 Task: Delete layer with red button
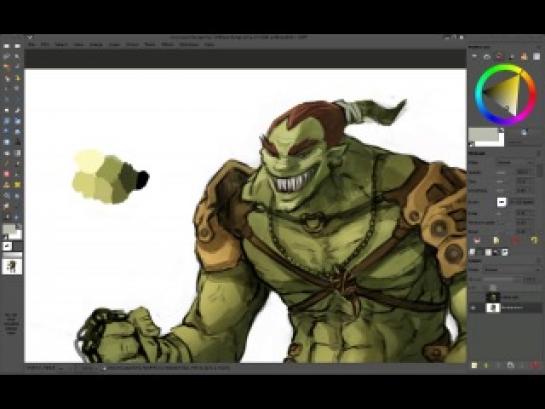coord(536,365)
